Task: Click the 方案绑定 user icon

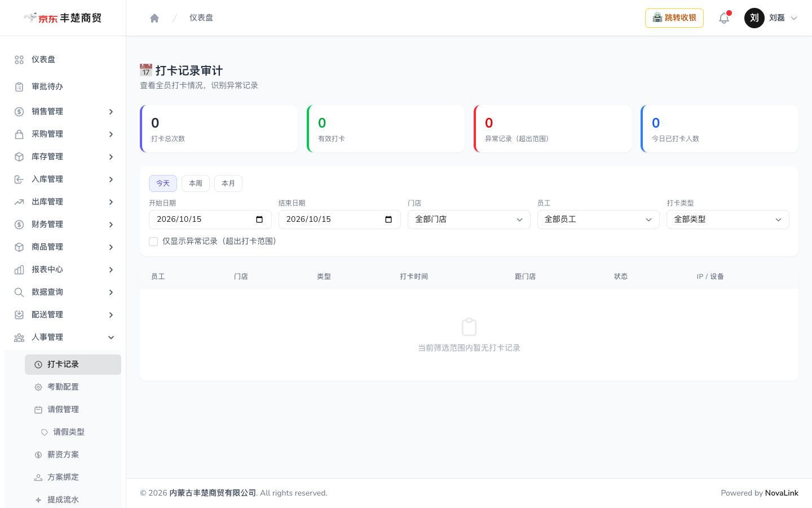Action: 38,478
